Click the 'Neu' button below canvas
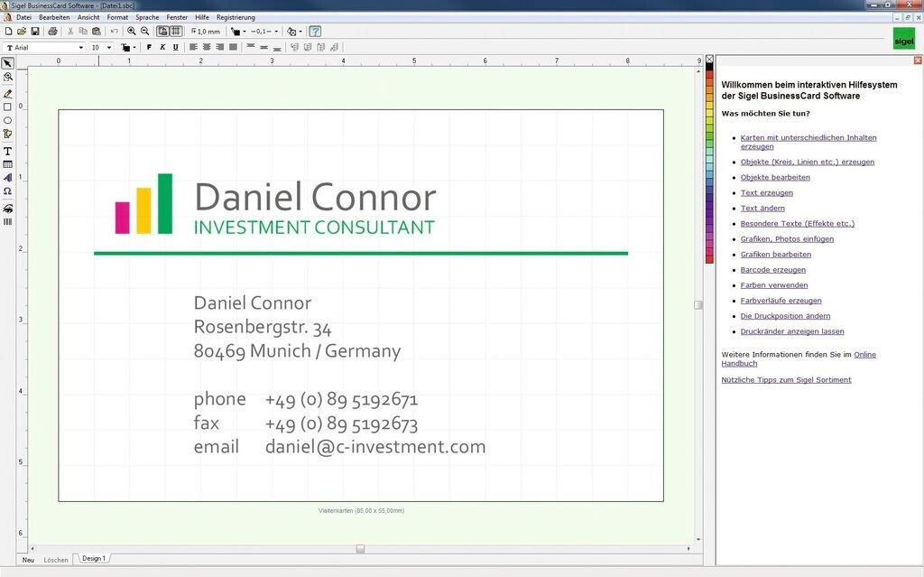 [28, 560]
